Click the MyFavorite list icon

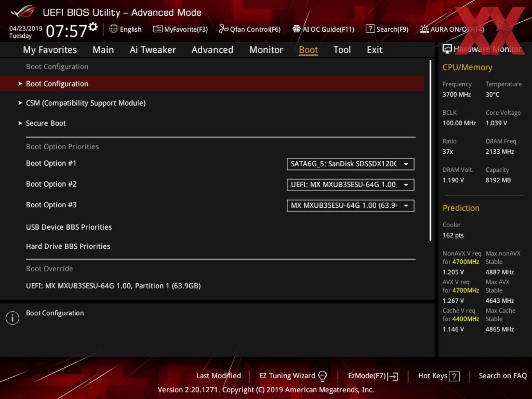[x=158, y=29]
